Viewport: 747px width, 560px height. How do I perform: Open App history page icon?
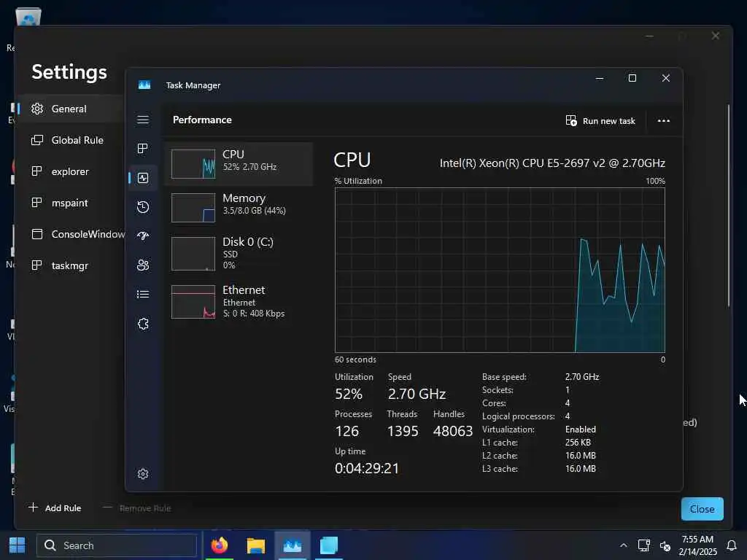(143, 207)
